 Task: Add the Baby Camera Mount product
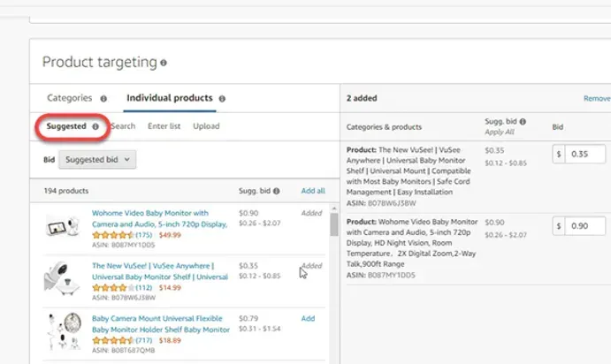pyautogui.click(x=308, y=318)
